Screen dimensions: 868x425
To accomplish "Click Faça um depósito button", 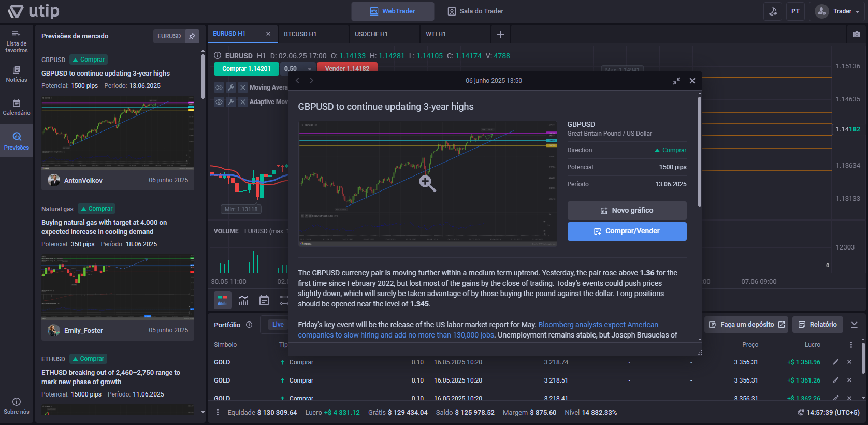I will point(746,325).
